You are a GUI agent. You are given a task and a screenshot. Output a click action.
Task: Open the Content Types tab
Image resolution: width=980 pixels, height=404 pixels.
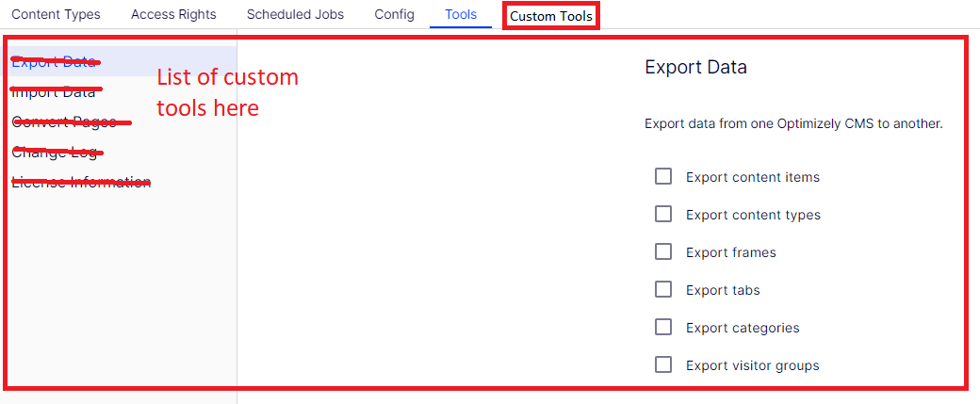(x=56, y=14)
